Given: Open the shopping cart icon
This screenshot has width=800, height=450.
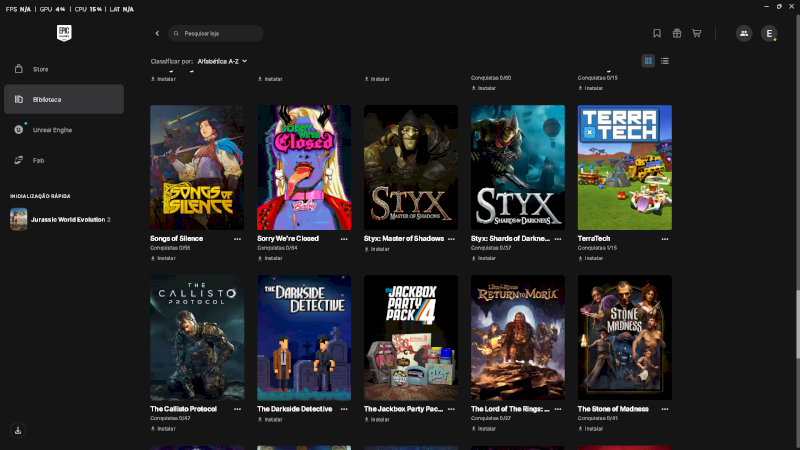Looking at the screenshot, I should point(696,33).
